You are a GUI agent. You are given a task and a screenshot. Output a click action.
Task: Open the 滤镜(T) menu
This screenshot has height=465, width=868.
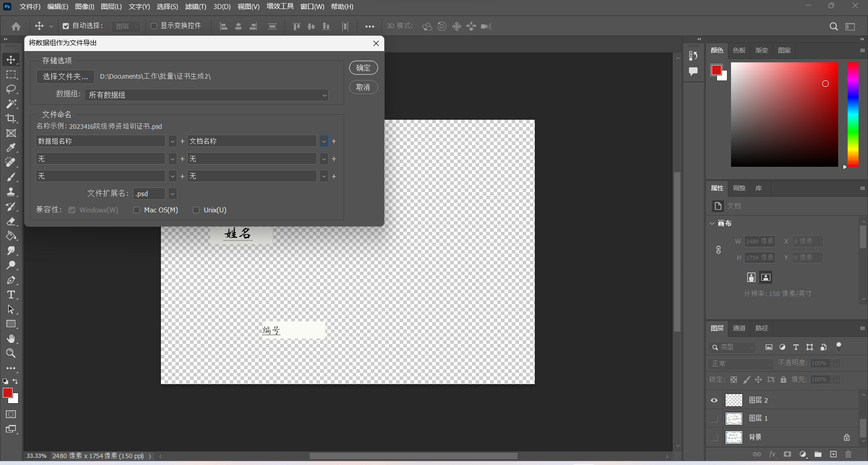tap(195, 7)
